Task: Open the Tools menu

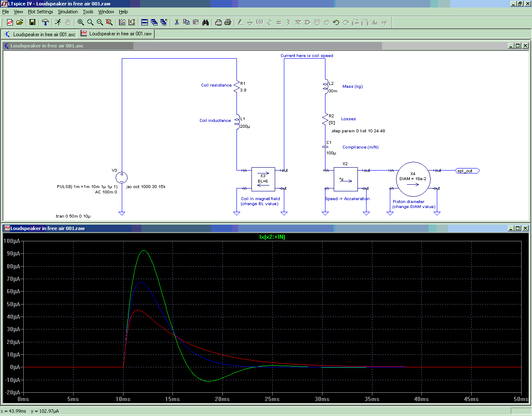Action: (x=88, y=12)
